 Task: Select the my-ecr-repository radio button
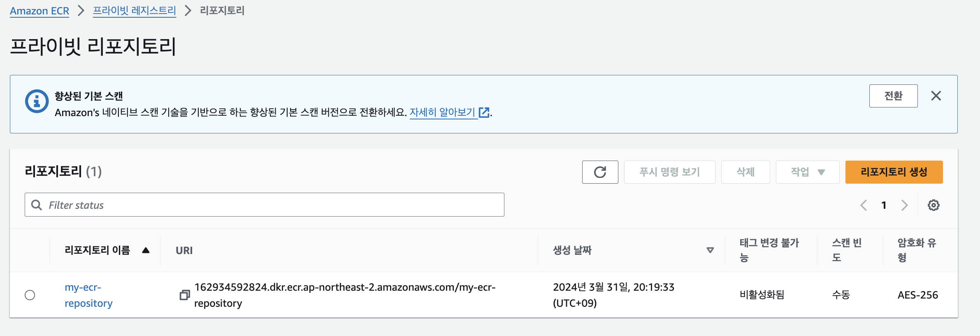tap(30, 295)
